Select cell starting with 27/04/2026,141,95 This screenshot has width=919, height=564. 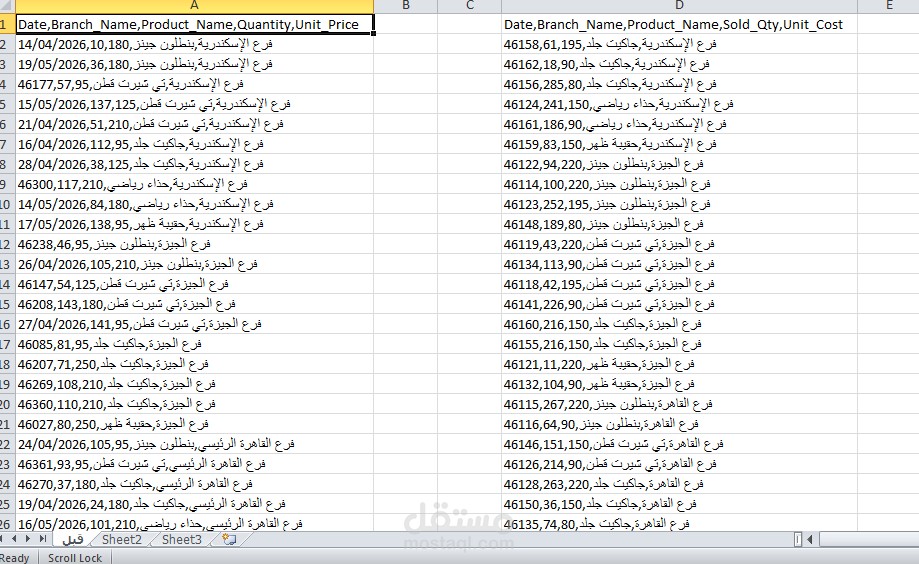194,324
